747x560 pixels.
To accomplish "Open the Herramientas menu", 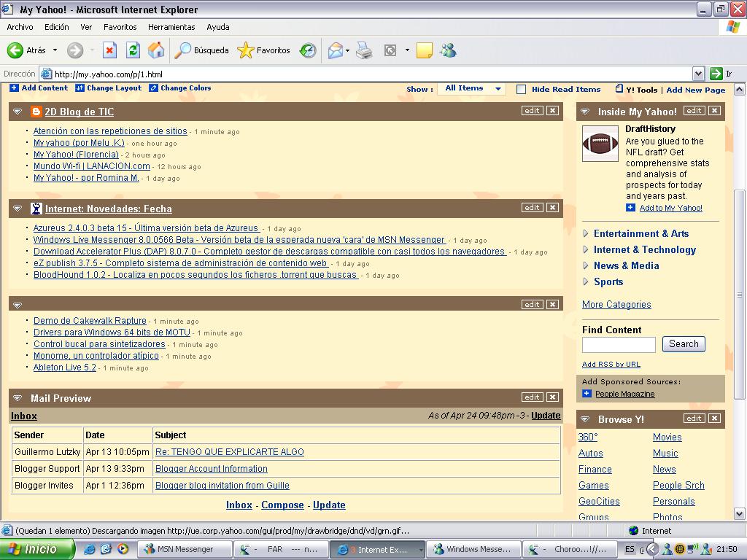I will (x=171, y=27).
